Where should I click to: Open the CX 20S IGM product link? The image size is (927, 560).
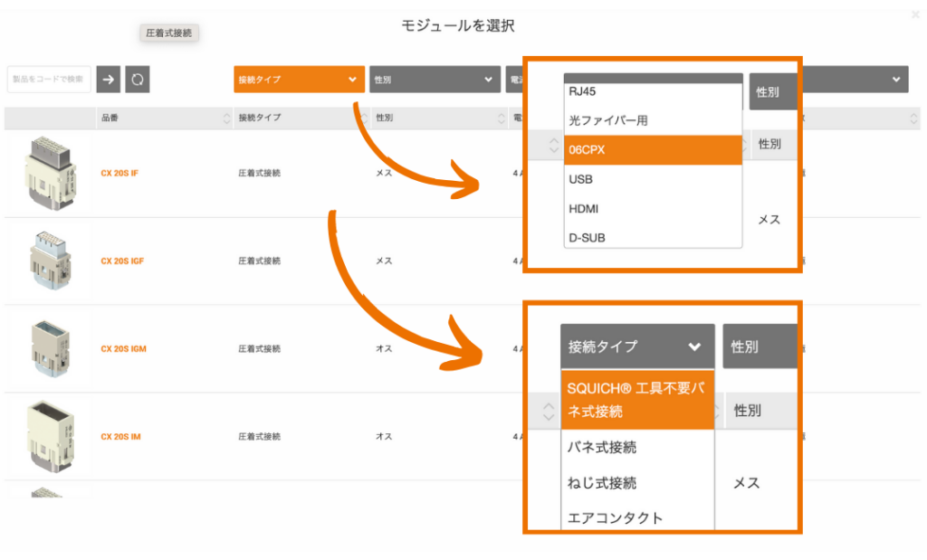click(123, 349)
